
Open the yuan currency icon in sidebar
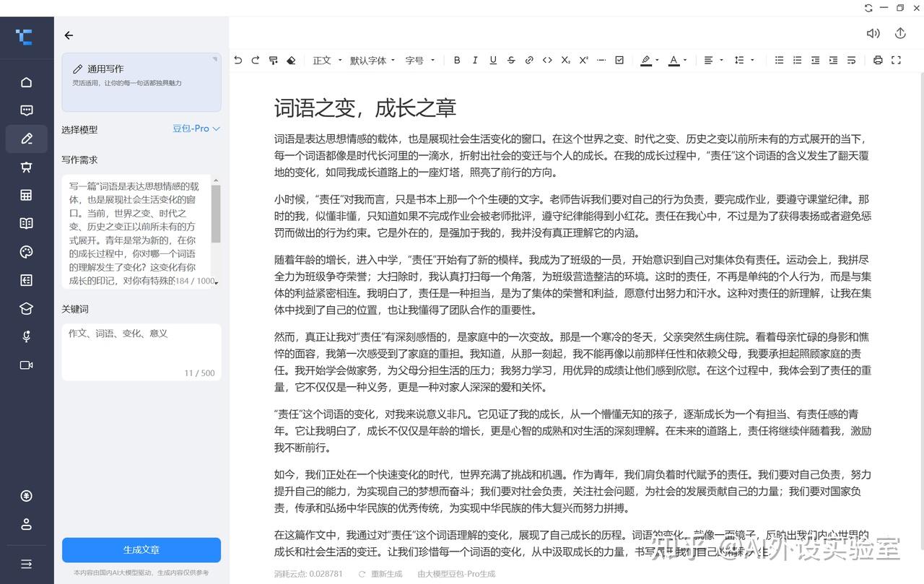point(27,496)
